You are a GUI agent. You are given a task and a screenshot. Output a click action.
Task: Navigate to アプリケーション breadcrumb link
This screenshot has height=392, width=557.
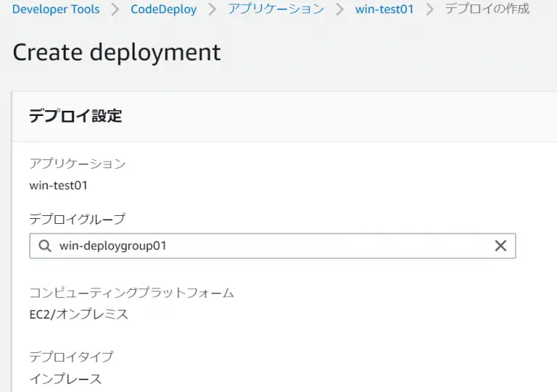click(x=276, y=9)
